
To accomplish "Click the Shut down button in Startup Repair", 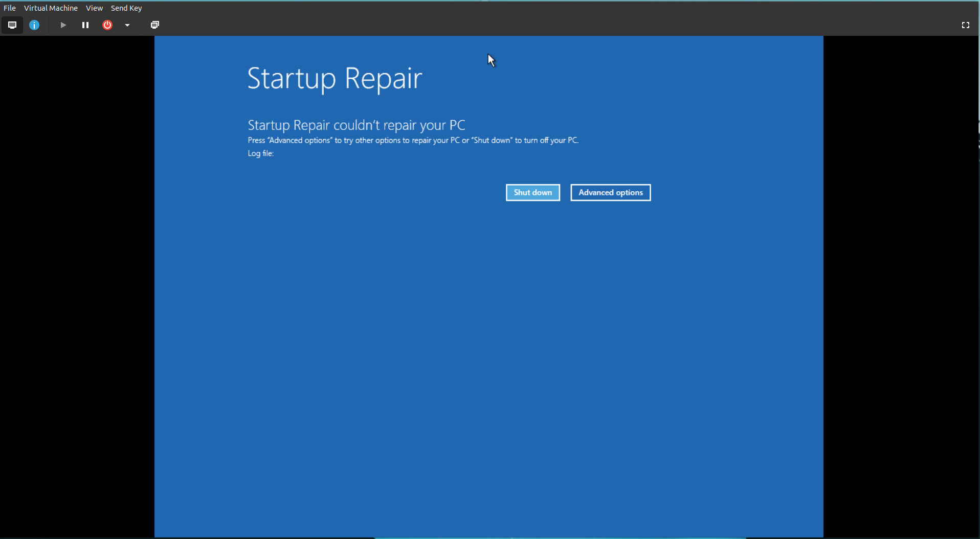I will click(532, 192).
